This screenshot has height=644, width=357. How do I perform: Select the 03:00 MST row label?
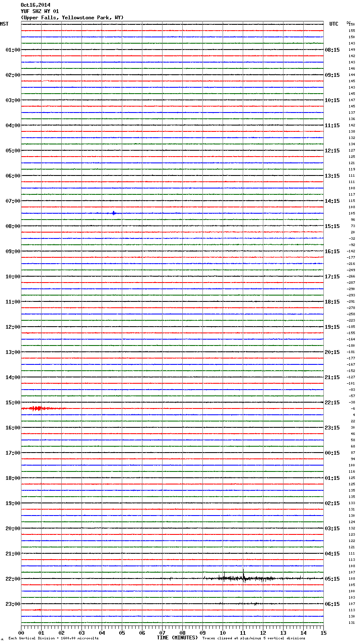point(13,100)
